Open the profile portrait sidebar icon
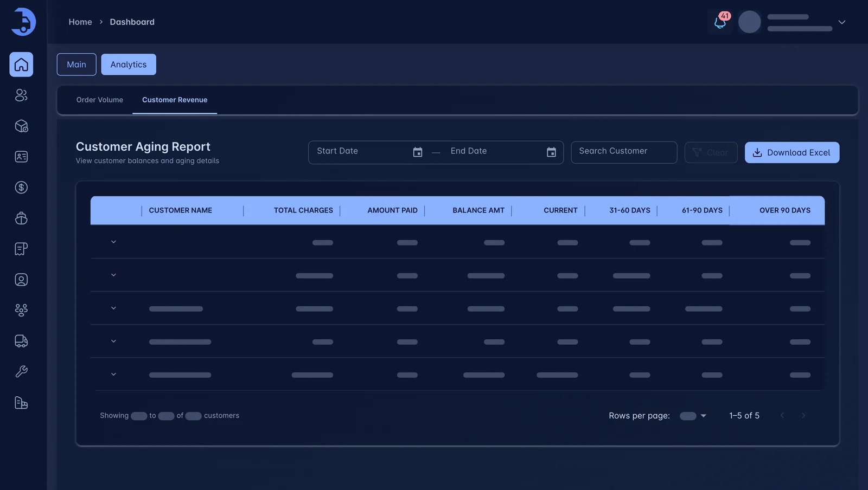The width and height of the screenshot is (868, 490). [21, 280]
